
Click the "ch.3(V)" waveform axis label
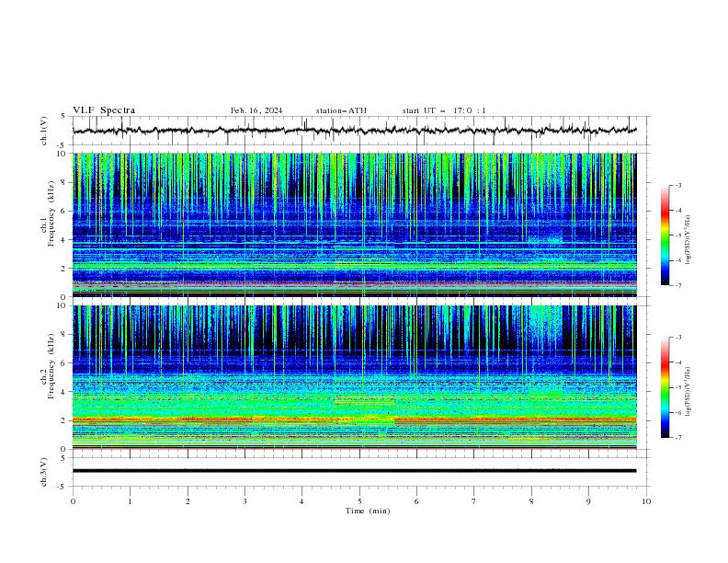[44, 472]
